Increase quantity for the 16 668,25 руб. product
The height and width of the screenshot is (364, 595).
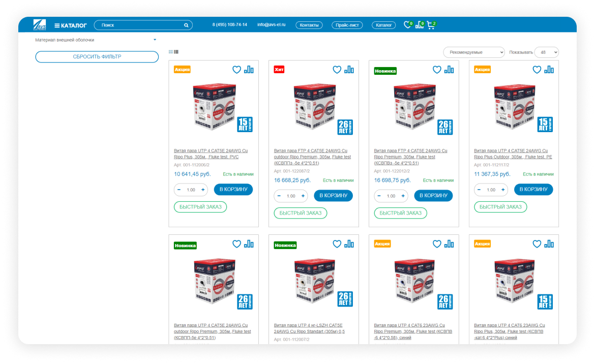pos(303,196)
